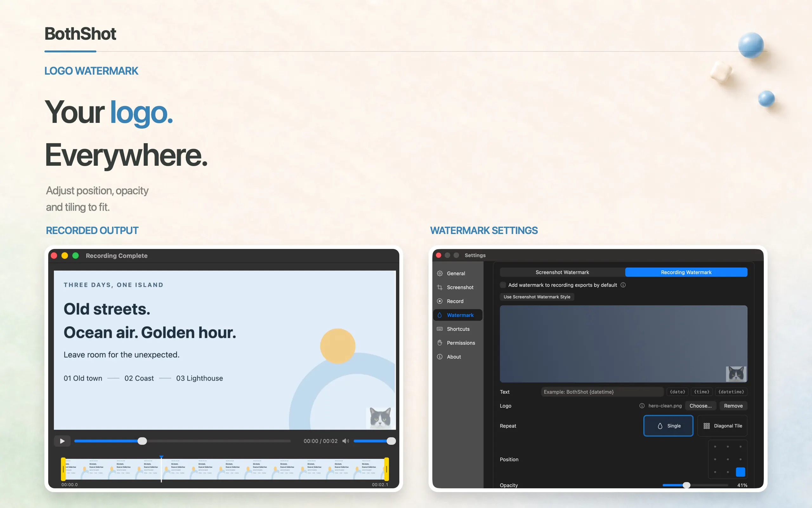812x508 pixels.
Task: Open the Permissions settings section
Action: click(x=458, y=343)
